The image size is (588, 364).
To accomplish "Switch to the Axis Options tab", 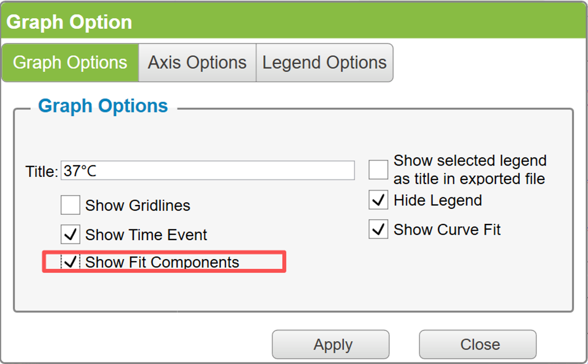I will (197, 63).
